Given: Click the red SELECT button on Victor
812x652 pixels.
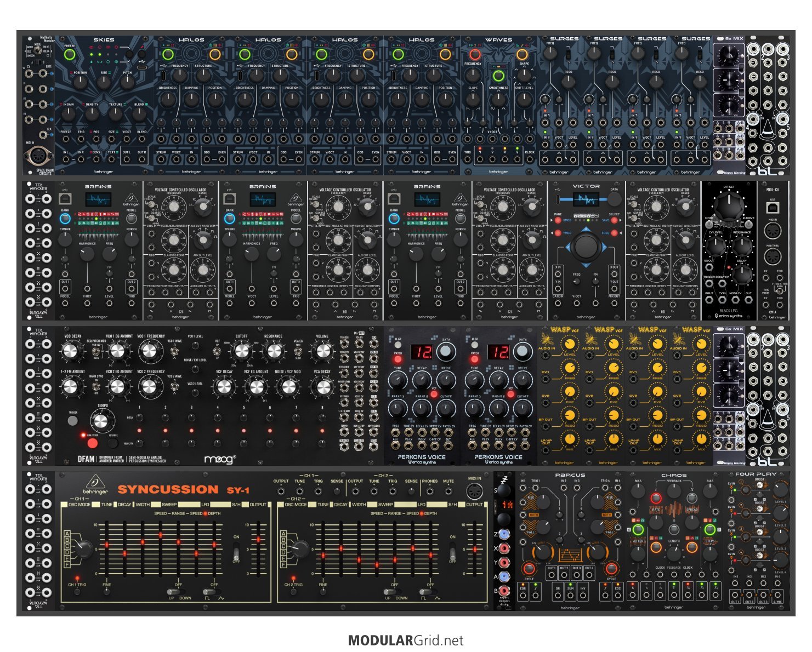Looking at the screenshot, I should coord(615,220).
